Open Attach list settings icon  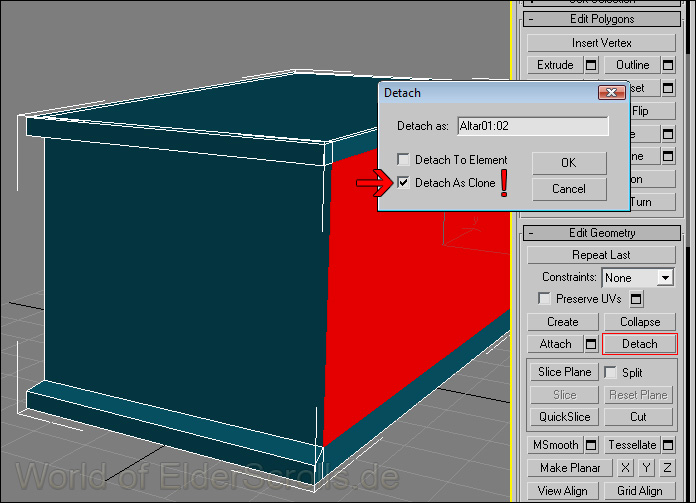click(x=591, y=344)
